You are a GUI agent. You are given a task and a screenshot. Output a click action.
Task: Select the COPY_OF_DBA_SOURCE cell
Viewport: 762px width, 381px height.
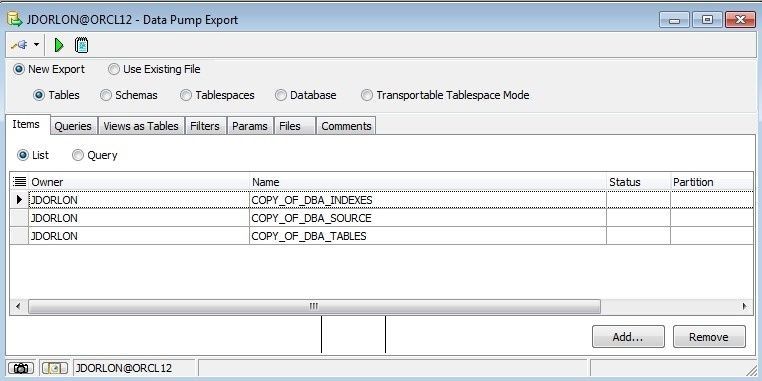point(428,218)
